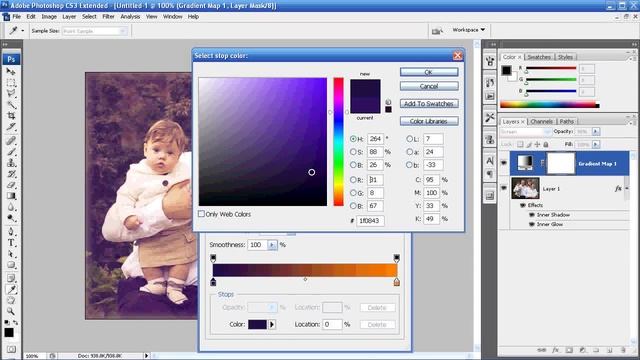The image size is (640, 360).
Task: Open the layer Opacity slider arrow
Action: [596, 131]
